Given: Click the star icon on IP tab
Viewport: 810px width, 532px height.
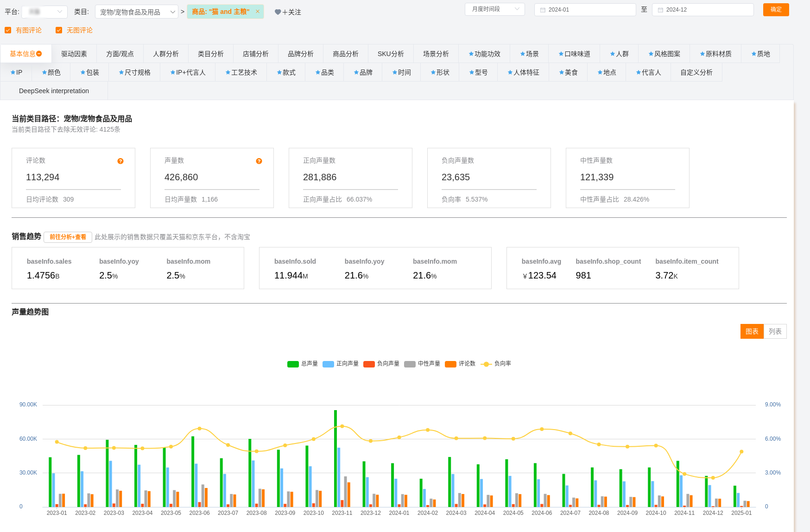Looking at the screenshot, I should (x=13, y=73).
